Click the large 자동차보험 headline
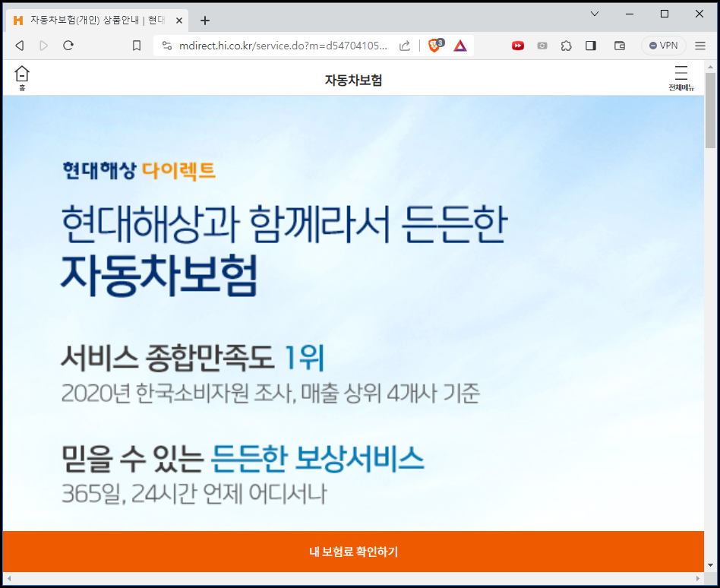 [x=159, y=275]
